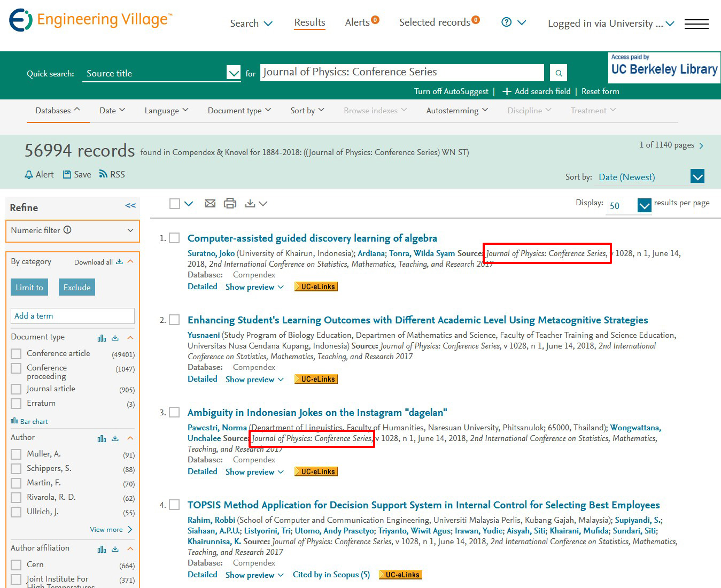Click the help question mark icon
Image resolution: width=721 pixels, height=588 pixels.
(507, 22)
